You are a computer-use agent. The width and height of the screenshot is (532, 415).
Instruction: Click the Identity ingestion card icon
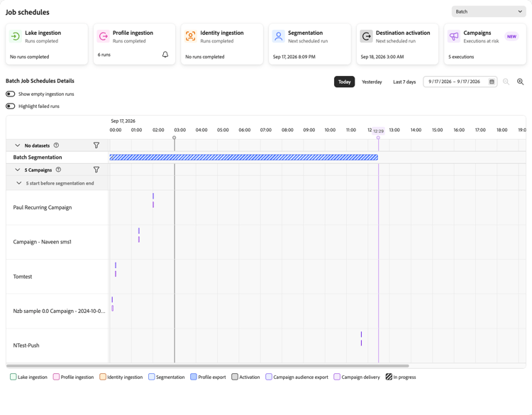(x=191, y=36)
